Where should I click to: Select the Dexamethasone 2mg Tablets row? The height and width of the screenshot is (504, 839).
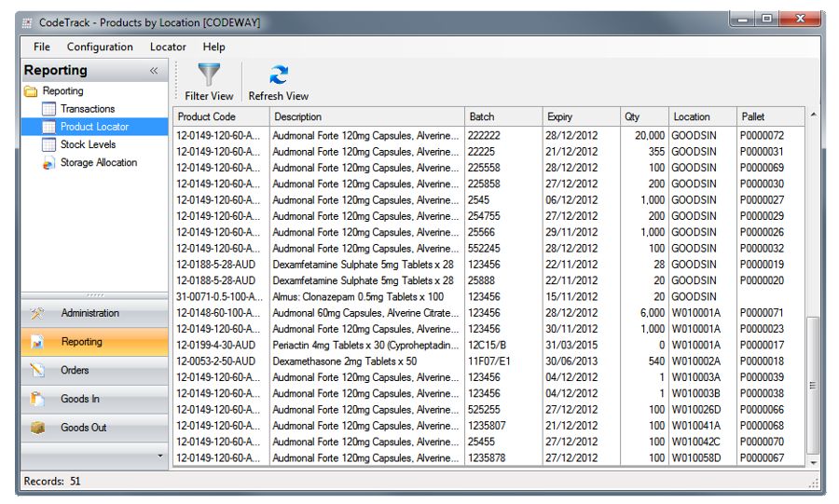[344, 361]
